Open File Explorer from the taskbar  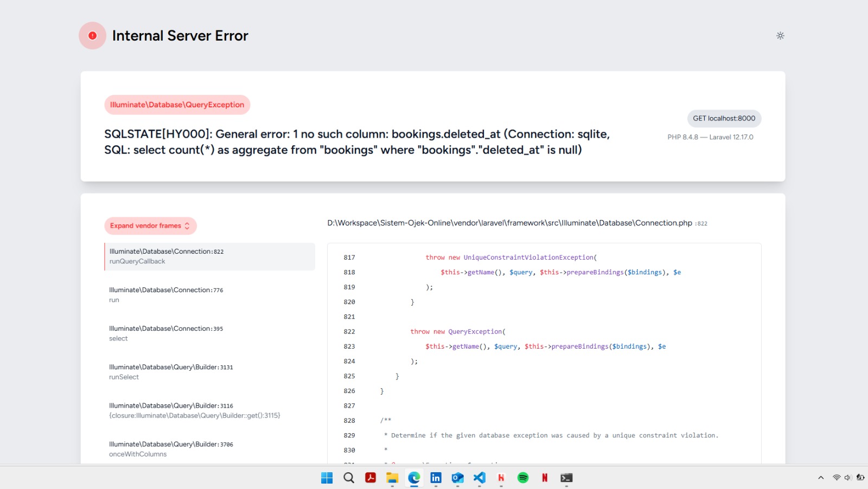click(392, 478)
